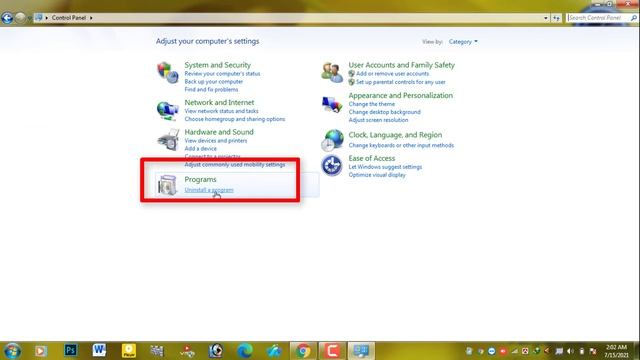Open the recent pages dropdown beside the forward arrow
This screenshot has height=360, width=640.
coord(29,18)
